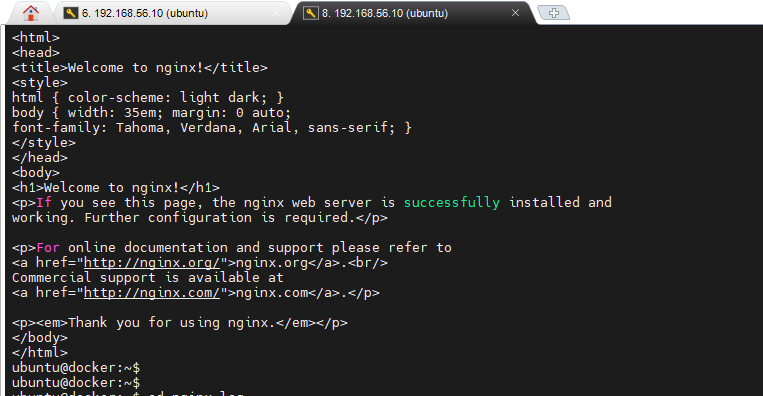Click the magenta word For

(x=48, y=248)
